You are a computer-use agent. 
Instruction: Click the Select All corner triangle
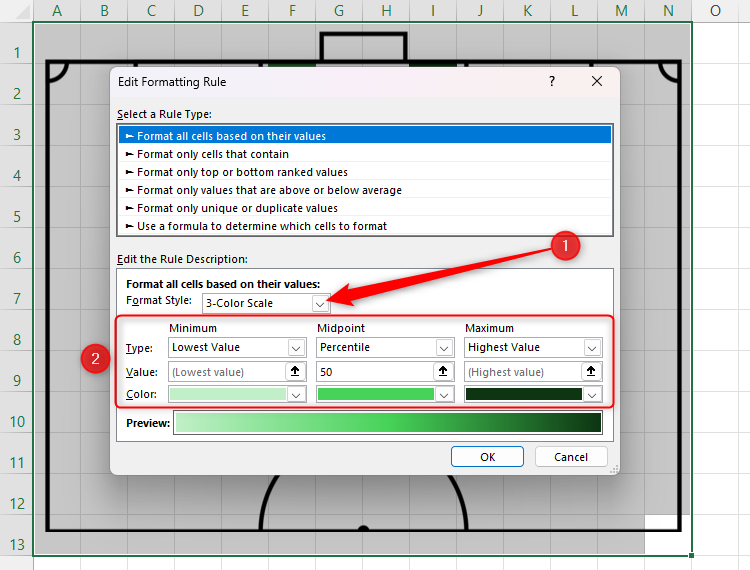pyautogui.click(x=22, y=12)
